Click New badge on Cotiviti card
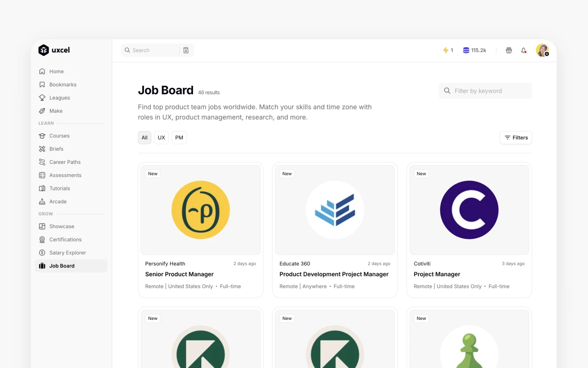Screen dimensions: 588x368 pos(421,174)
